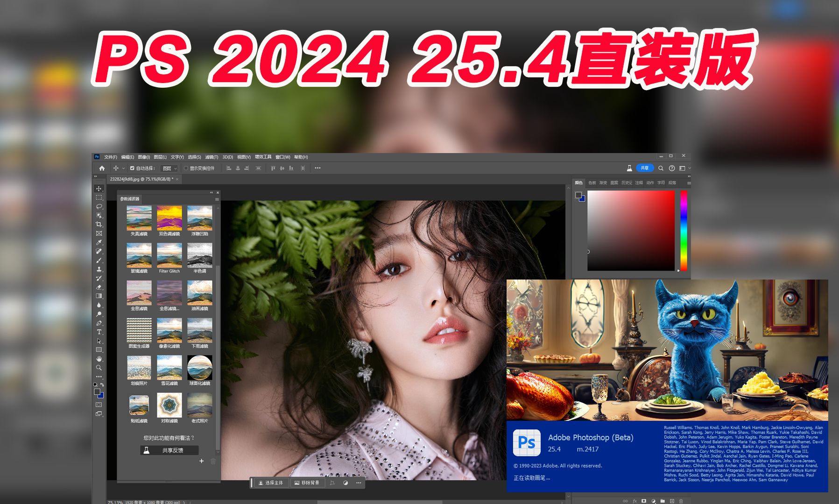Select the Crop tool
839x504 pixels.
click(x=99, y=224)
